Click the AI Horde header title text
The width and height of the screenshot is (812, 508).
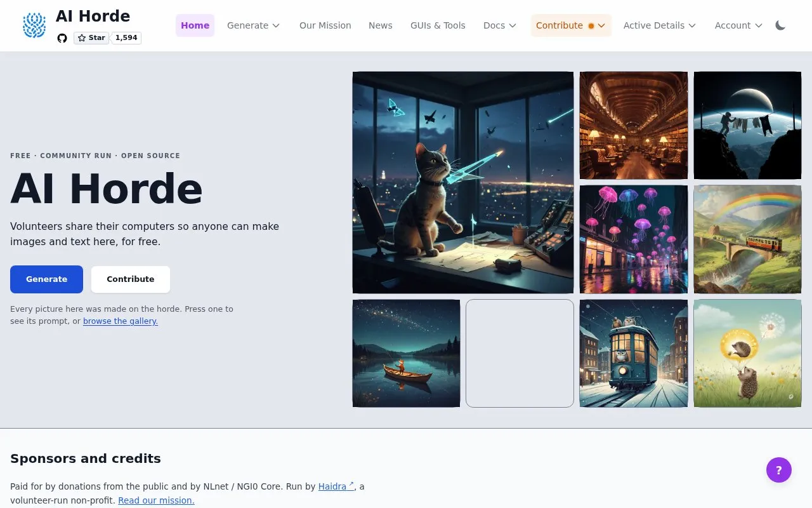(93, 17)
